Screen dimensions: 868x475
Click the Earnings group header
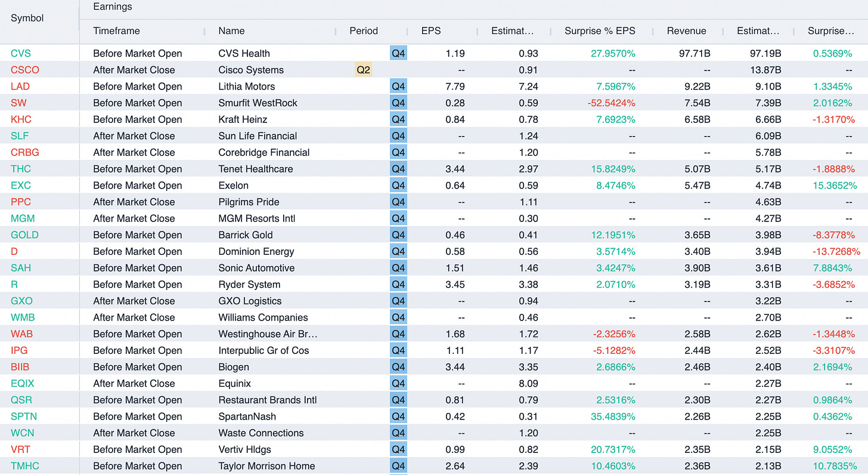pyautogui.click(x=113, y=7)
